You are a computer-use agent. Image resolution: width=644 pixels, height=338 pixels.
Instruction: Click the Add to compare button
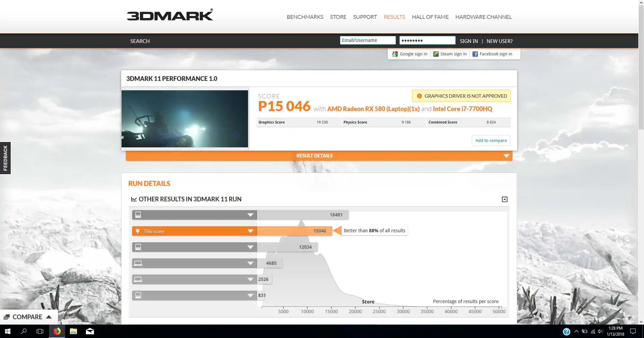coord(491,140)
